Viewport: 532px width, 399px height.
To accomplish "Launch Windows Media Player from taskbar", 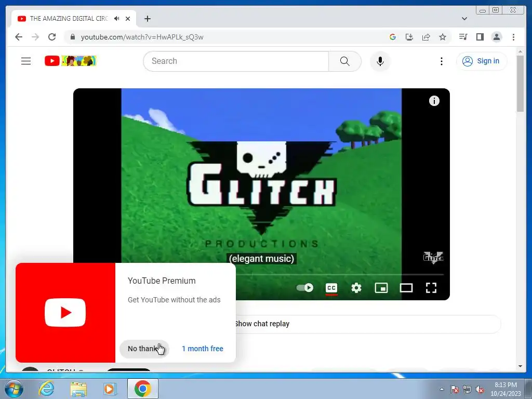I will pos(110,389).
